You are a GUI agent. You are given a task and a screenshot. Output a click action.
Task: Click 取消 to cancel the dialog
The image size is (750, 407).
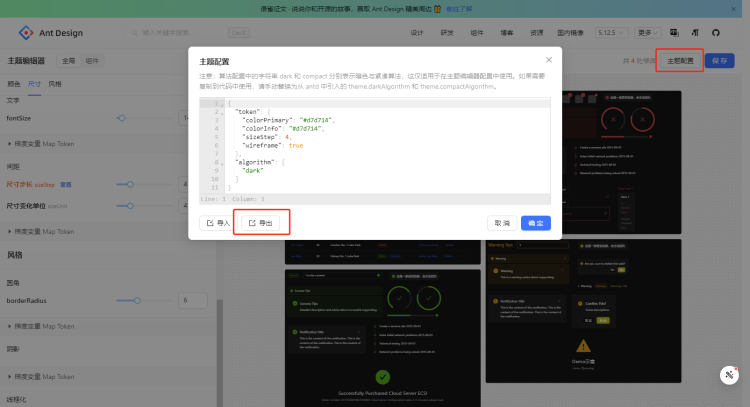[502, 223]
